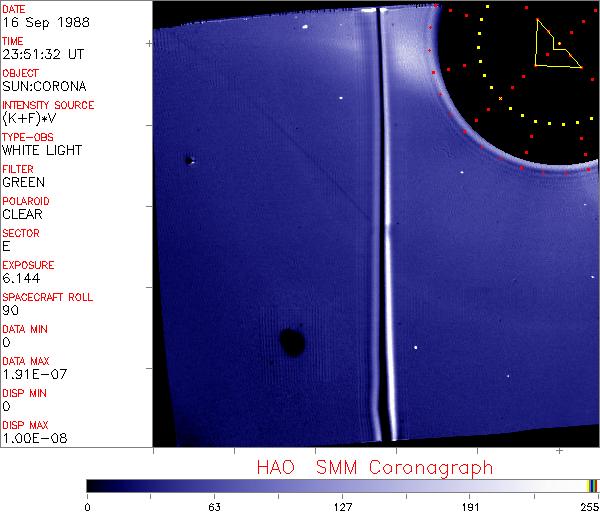Select the GREEN filter value
The width and height of the screenshot is (600, 512).
24,182
